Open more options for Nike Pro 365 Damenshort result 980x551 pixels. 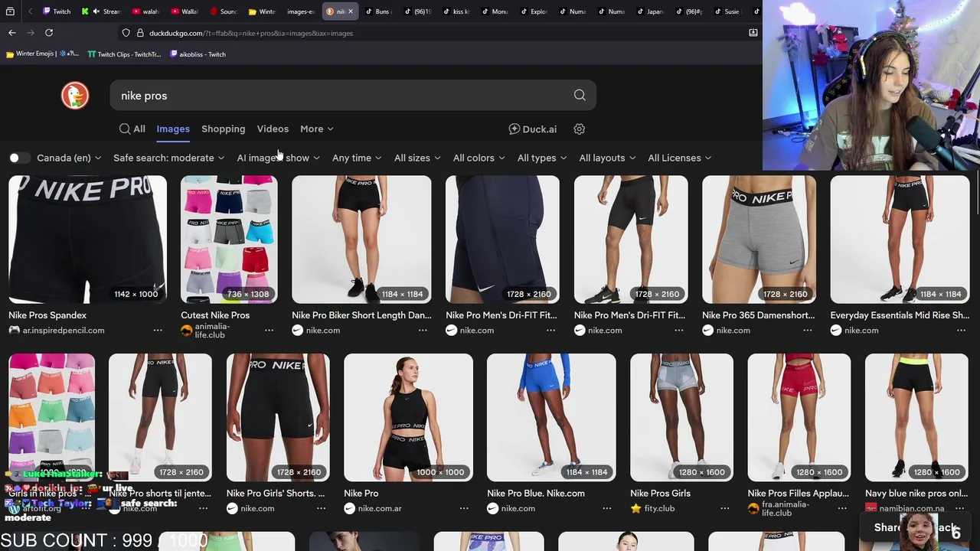(808, 331)
